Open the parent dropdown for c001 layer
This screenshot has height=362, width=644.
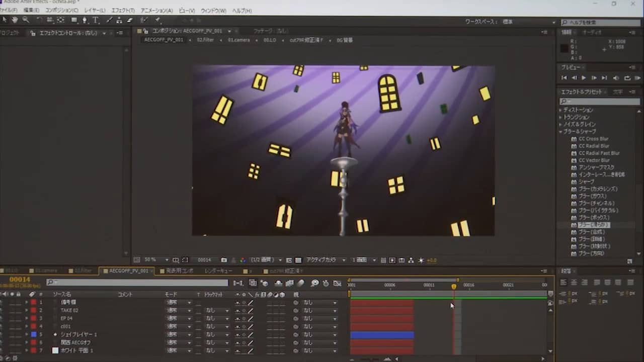coord(319,327)
